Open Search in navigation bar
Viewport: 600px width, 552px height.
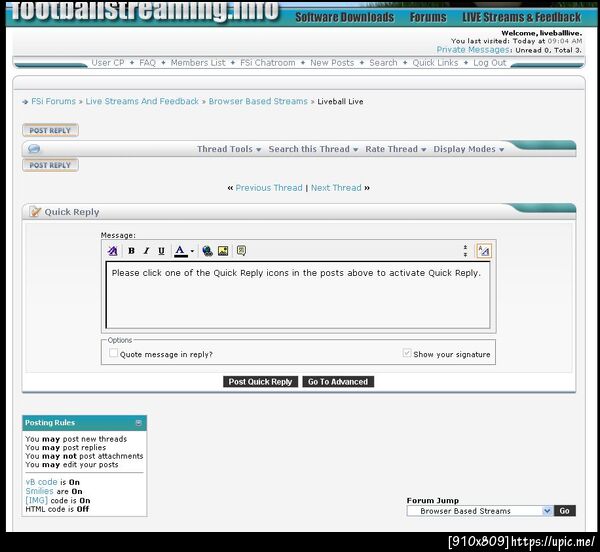tap(383, 63)
